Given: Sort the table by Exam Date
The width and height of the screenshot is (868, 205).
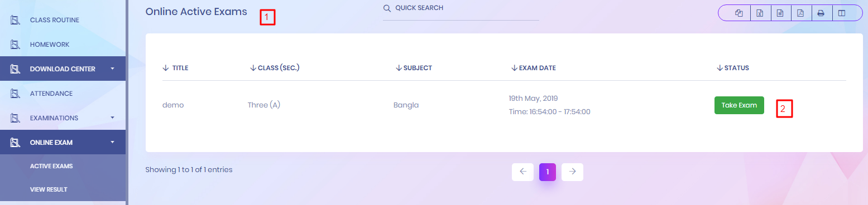Looking at the screenshot, I should (533, 68).
